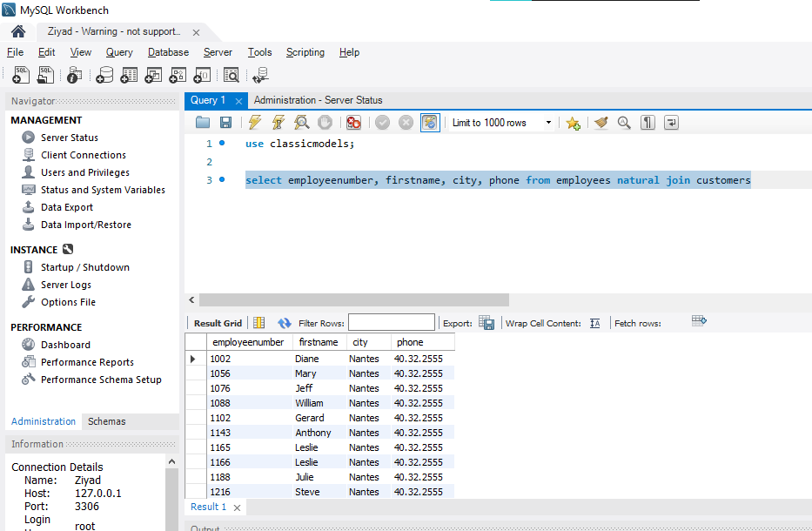Rollback transaction X icon
This screenshot has height=531, width=812.
[406, 123]
